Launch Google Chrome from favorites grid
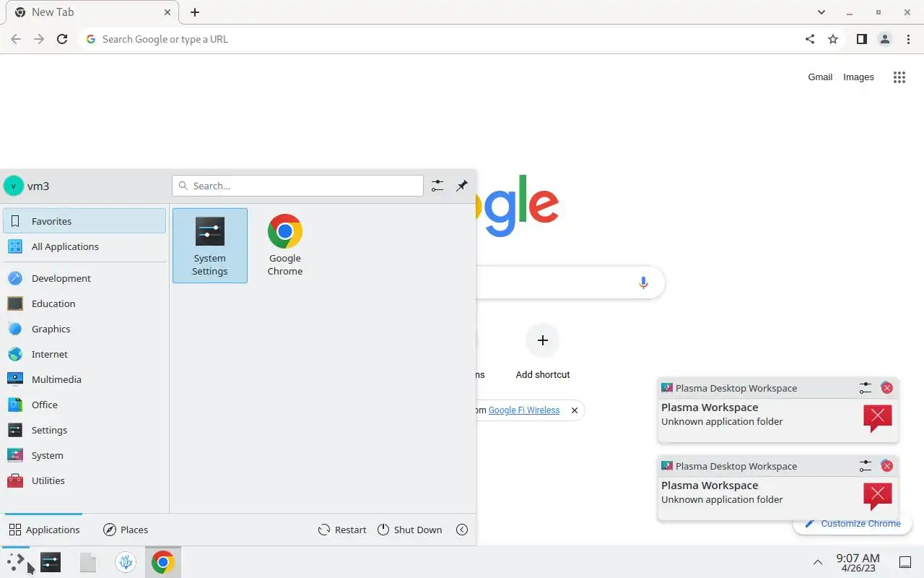Image resolution: width=924 pixels, height=578 pixels. (x=285, y=246)
